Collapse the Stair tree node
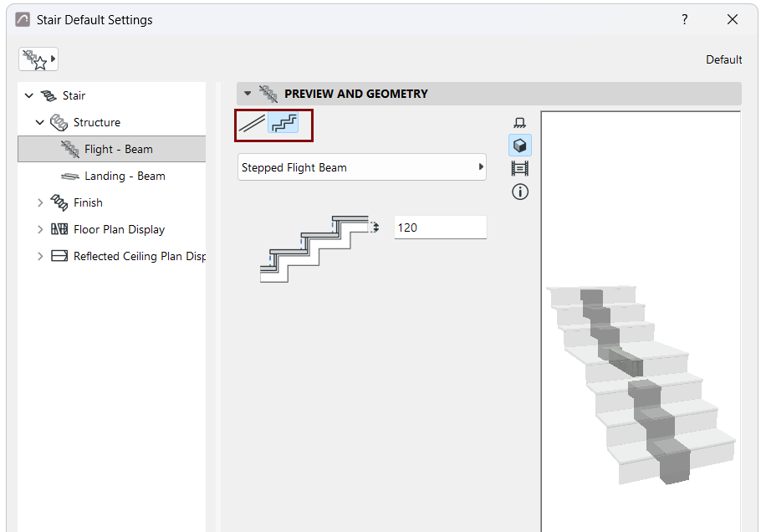 coord(28,95)
